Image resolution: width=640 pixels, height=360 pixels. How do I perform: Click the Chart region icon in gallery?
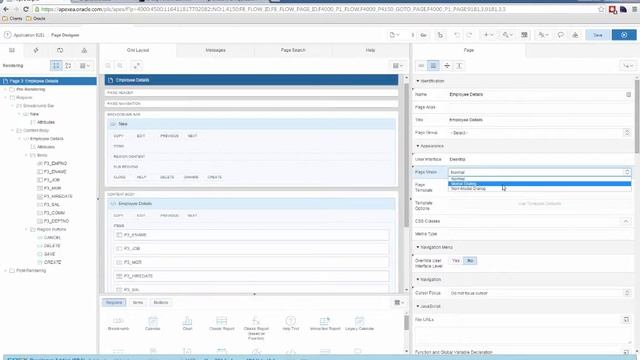pos(187,322)
